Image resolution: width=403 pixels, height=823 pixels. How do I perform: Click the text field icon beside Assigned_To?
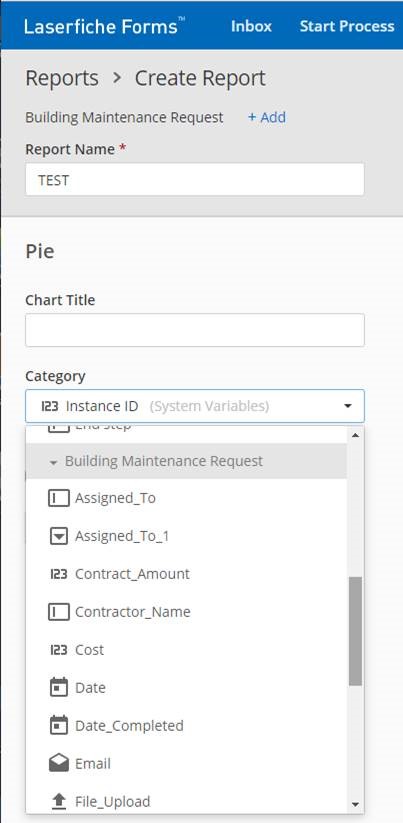[x=58, y=498]
